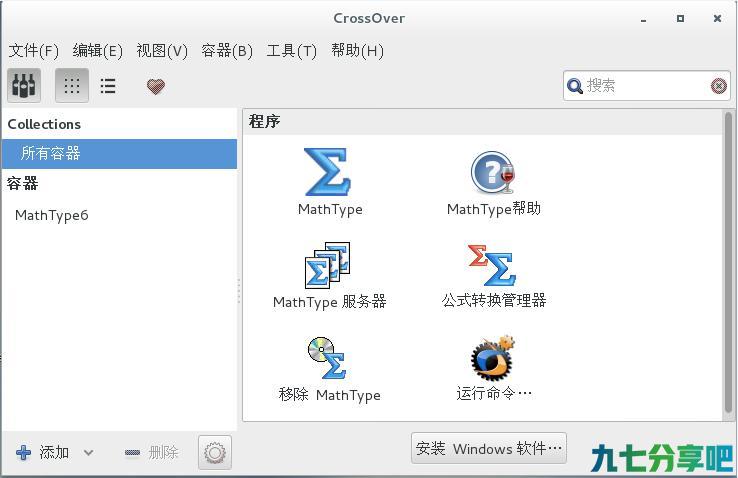Maximize the CrossOver window
The height and width of the screenshot is (478, 738).
pyautogui.click(x=680, y=18)
